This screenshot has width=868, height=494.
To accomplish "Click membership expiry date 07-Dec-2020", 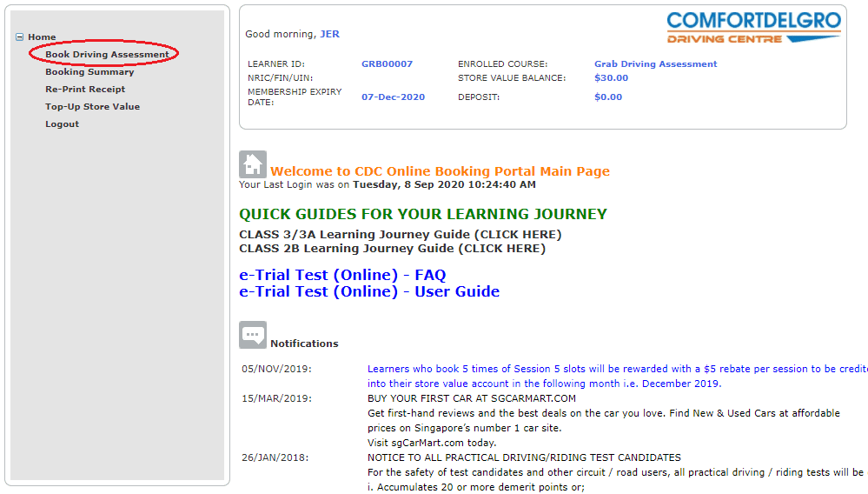I will (x=393, y=97).
